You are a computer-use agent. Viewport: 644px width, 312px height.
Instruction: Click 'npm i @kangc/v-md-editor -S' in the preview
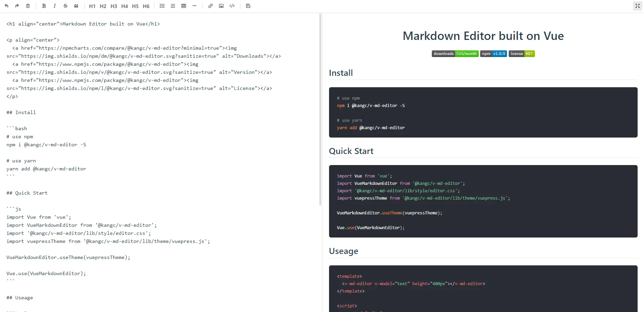pyautogui.click(x=371, y=106)
